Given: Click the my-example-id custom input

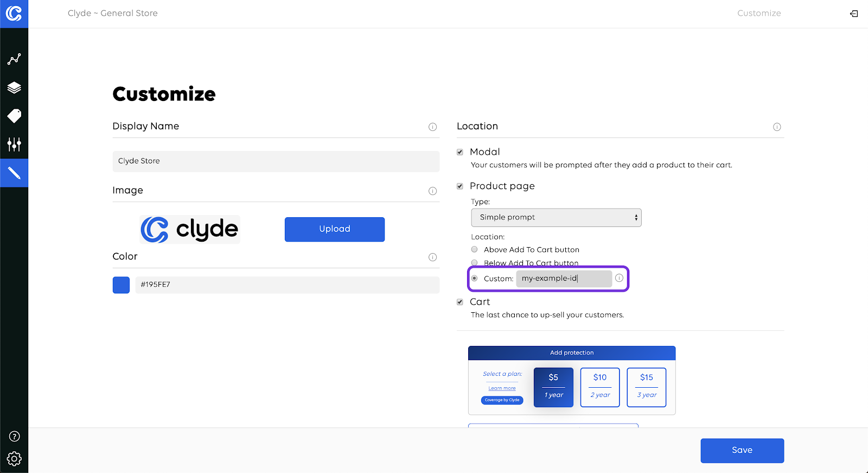Looking at the screenshot, I should (564, 279).
